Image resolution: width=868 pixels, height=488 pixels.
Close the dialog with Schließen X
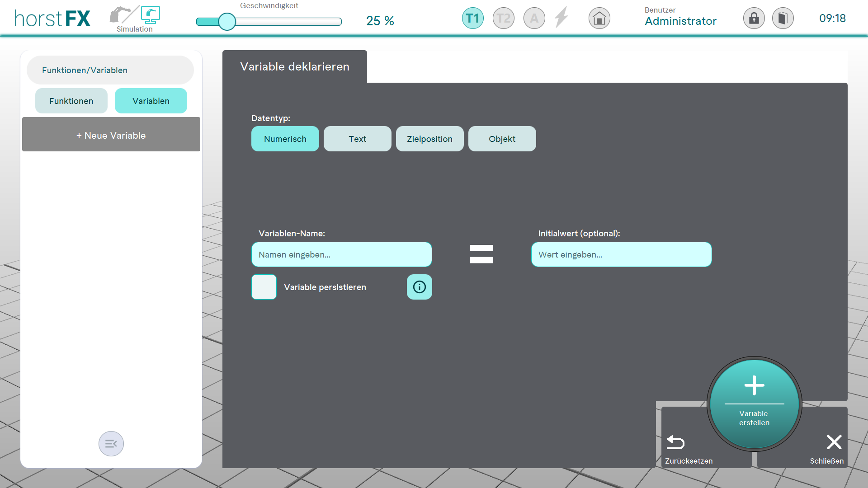[834, 442]
